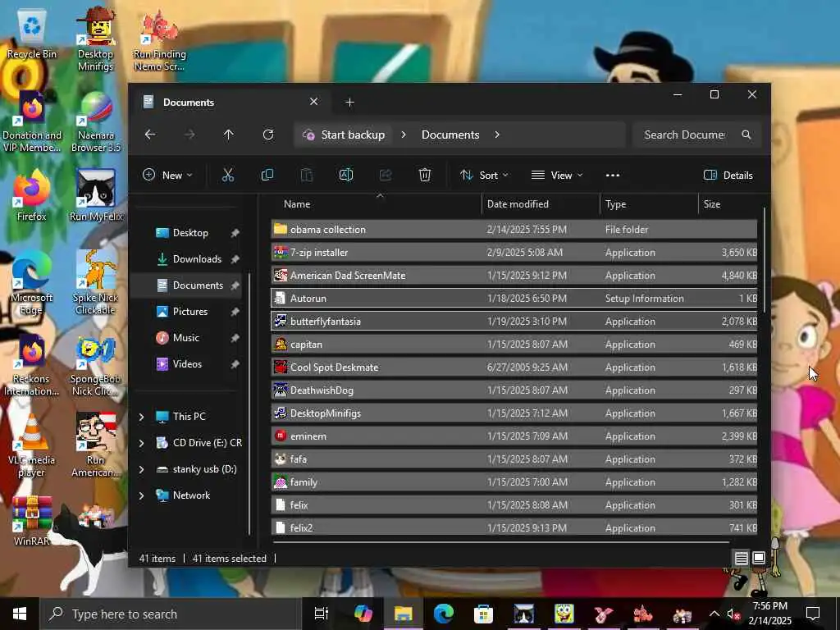Click the Copy icon in toolbar

267,176
